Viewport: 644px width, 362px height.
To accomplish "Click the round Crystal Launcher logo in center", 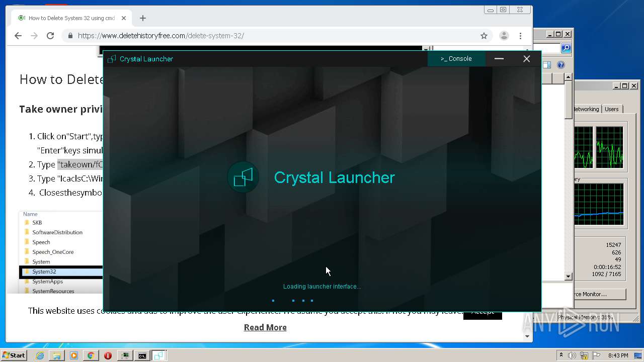I will coord(243,177).
